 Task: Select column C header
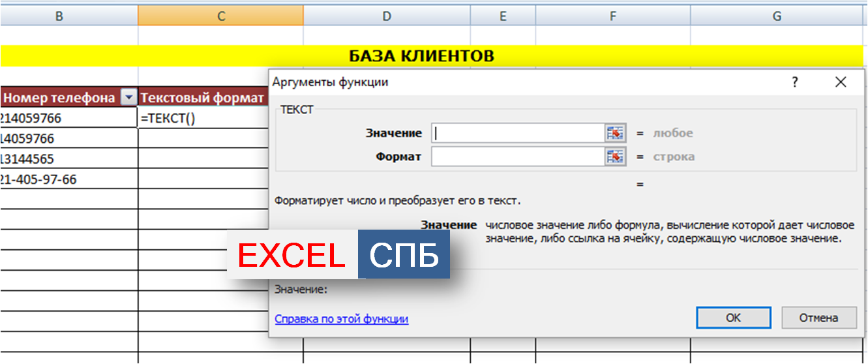(220, 16)
